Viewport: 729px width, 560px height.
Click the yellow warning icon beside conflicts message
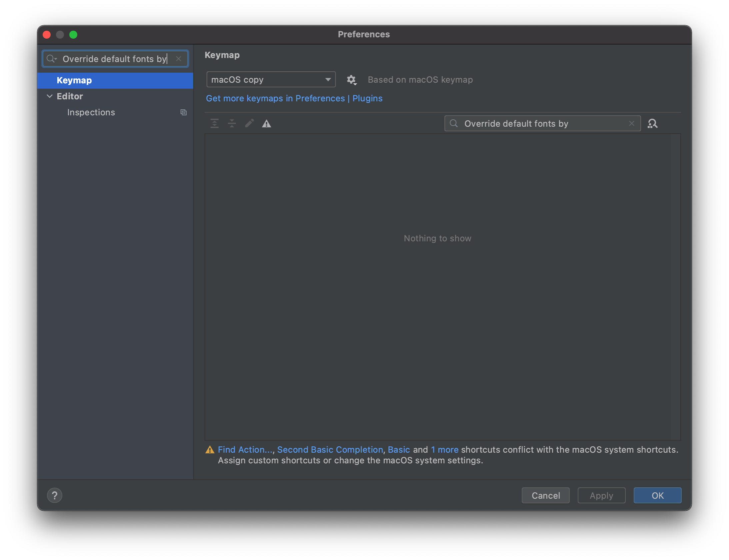point(210,450)
